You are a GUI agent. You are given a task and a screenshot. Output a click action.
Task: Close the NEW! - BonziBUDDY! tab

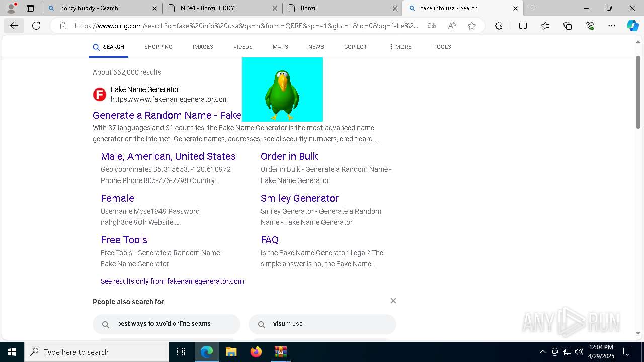[275, 8]
